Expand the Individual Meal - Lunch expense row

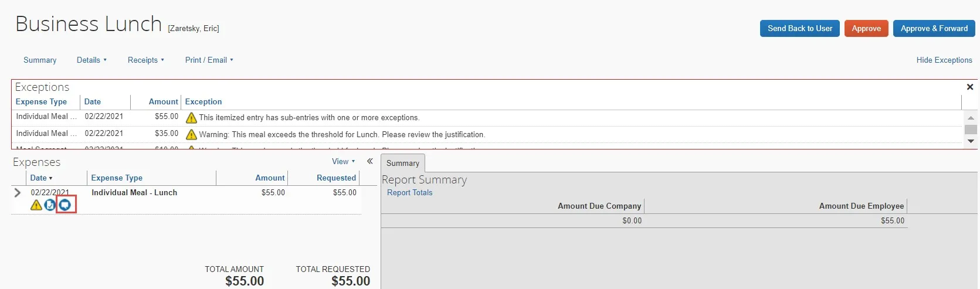(x=18, y=192)
